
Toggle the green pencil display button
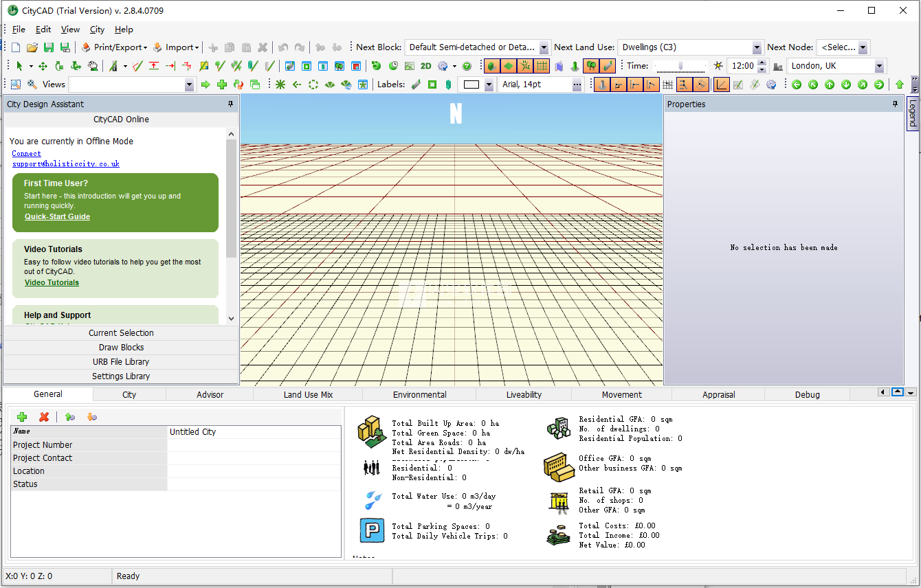coord(608,66)
